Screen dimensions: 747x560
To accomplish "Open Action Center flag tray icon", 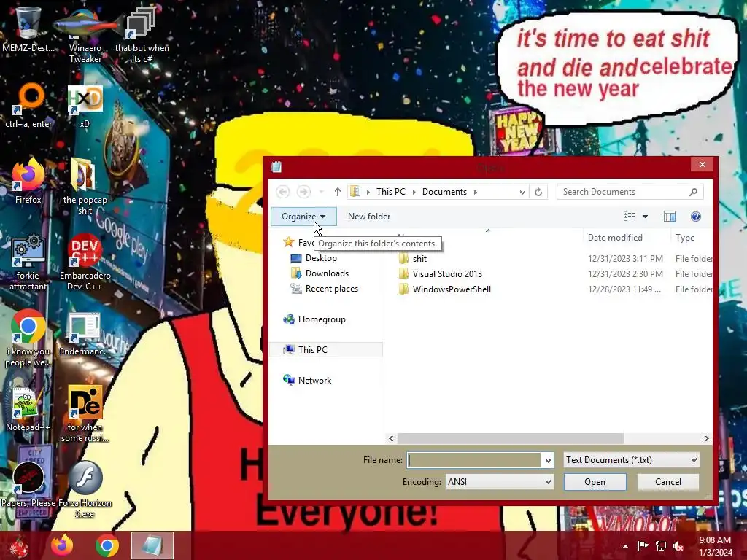I will pos(643,546).
